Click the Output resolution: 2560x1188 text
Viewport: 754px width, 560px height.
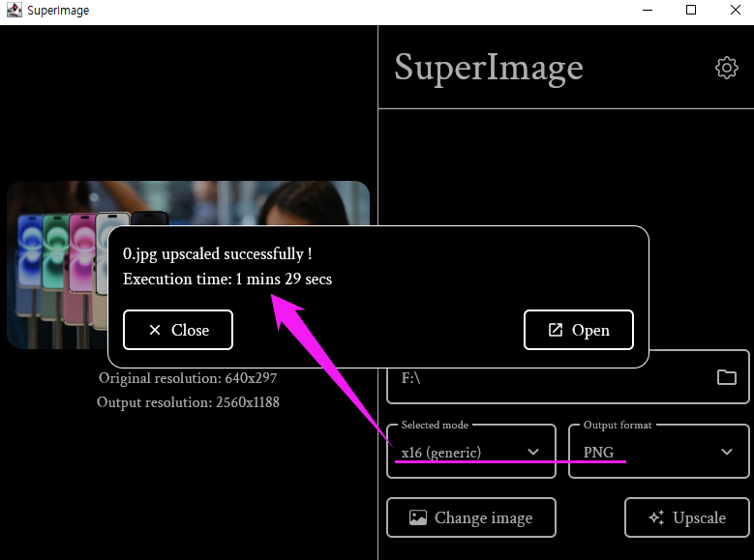(188, 402)
